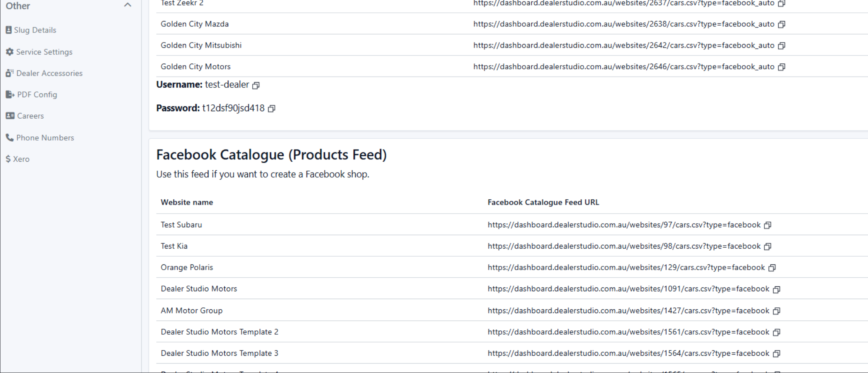Screen dimensions: 868x373
Task: Select the Test Subaru websites/97 URL text
Action: tap(624, 225)
